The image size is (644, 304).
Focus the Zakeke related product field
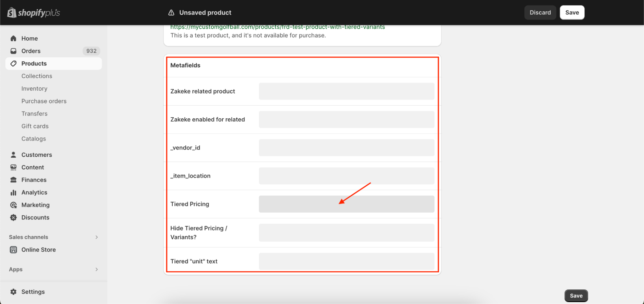coord(346,91)
